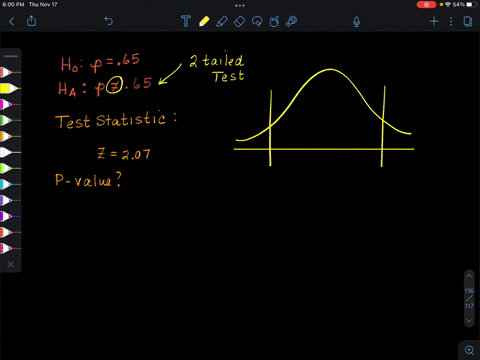Image resolution: width=480 pixels, height=360 pixels.
Task: Select the Text tool
Action: click(x=186, y=21)
